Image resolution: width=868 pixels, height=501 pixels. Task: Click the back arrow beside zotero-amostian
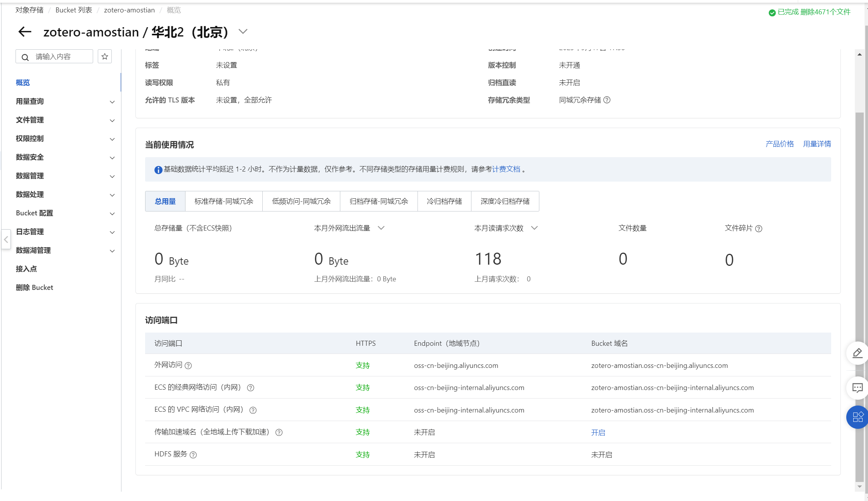(25, 32)
